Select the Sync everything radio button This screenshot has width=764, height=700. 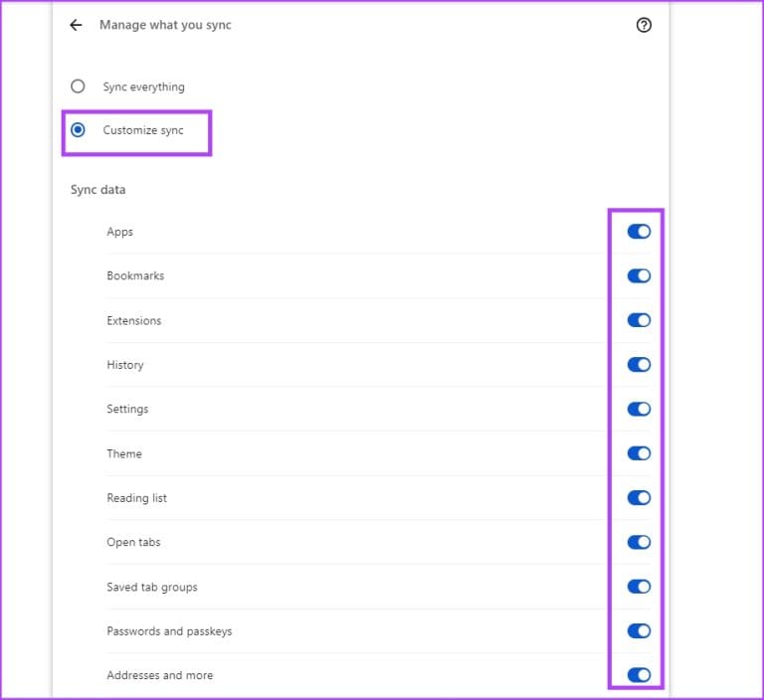78,87
